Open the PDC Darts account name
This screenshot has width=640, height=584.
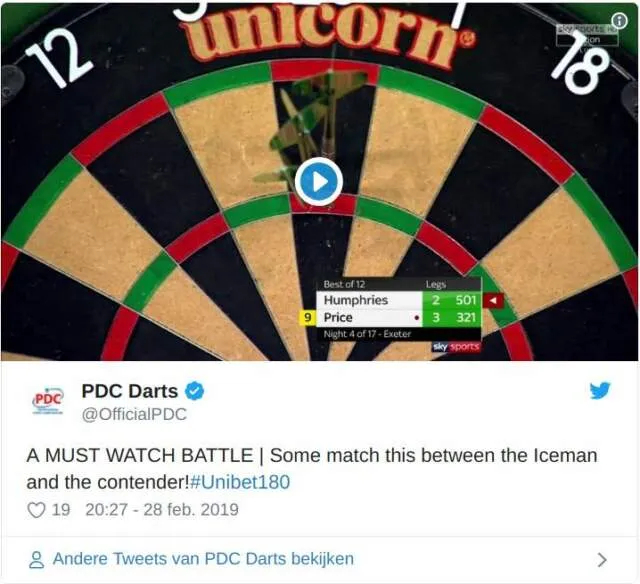pyautogui.click(x=129, y=391)
